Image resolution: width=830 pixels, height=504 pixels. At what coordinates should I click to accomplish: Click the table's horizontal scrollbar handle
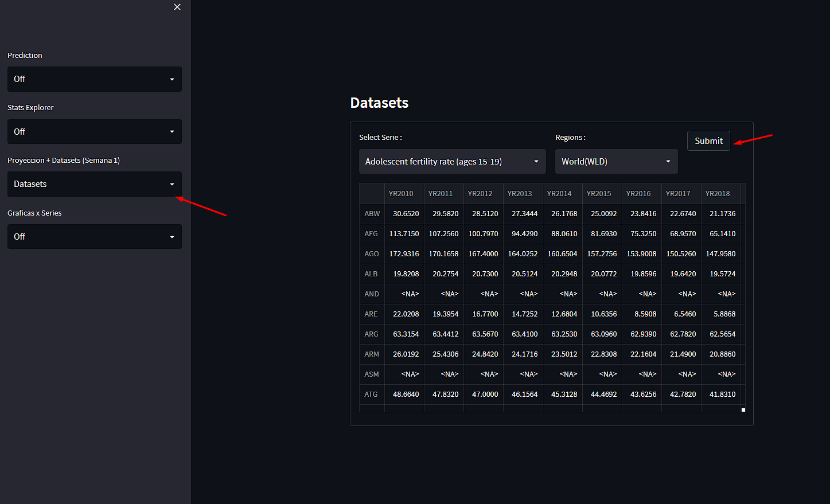[743, 409]
